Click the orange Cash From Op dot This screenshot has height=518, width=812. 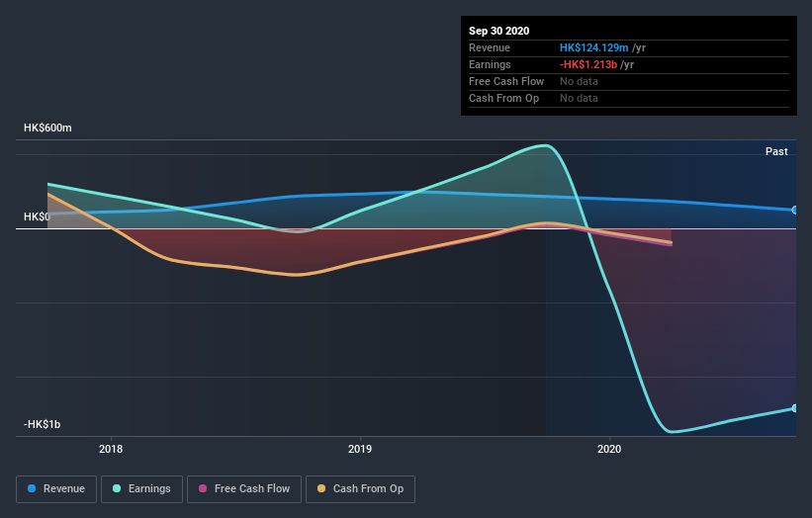[x=321, y=488]
